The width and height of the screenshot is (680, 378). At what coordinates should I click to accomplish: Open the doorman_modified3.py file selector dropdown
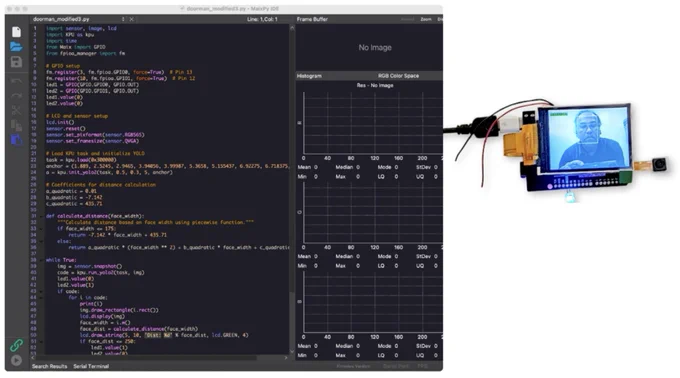pos(123,19)
